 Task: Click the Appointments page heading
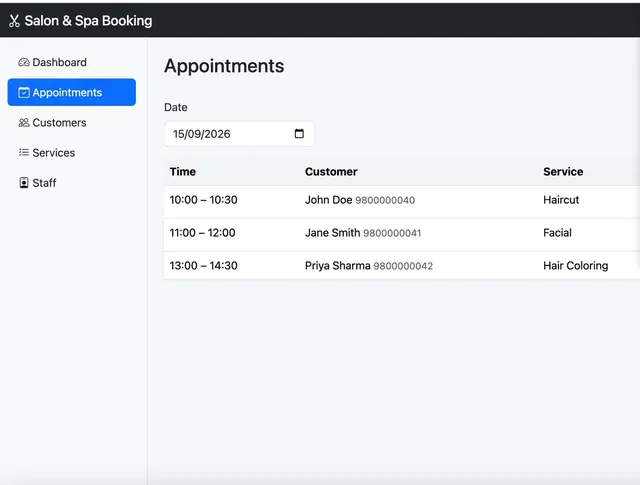coord(224,66)
